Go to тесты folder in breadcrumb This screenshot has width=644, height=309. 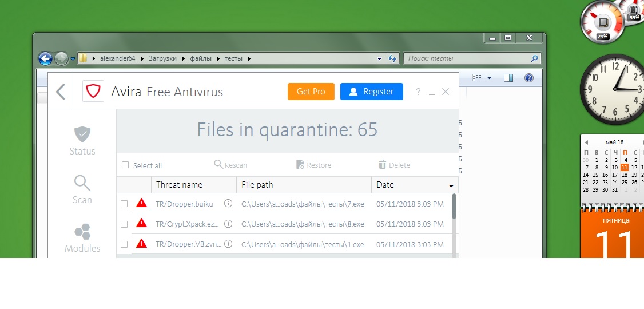[233, 58]
